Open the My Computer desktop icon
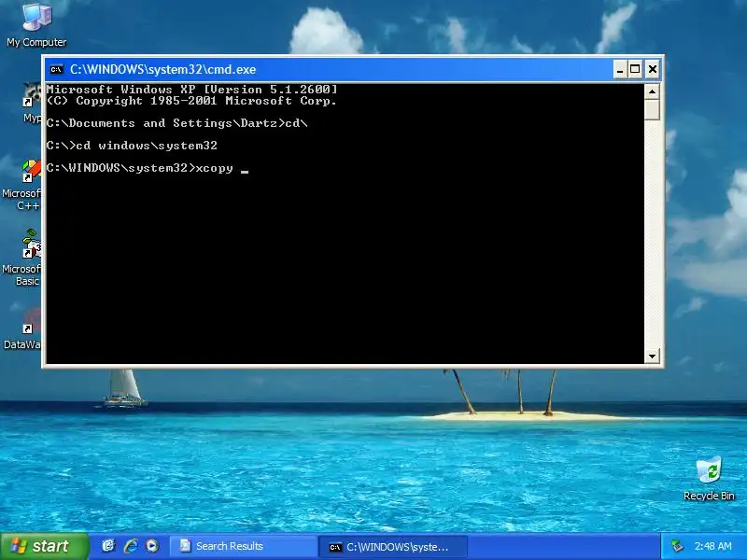The width and height of the screenshot is (747, 560). (36, 25)
